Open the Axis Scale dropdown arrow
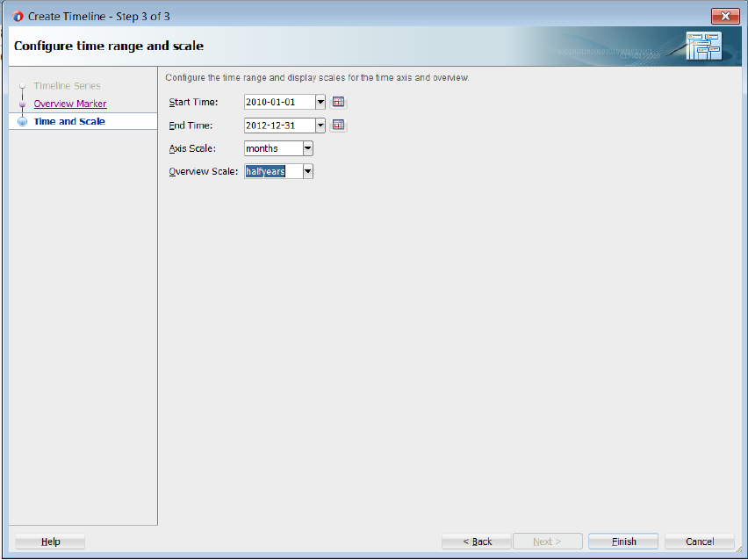The width and height of the screenshot is (748, 560). click(307, 148)
